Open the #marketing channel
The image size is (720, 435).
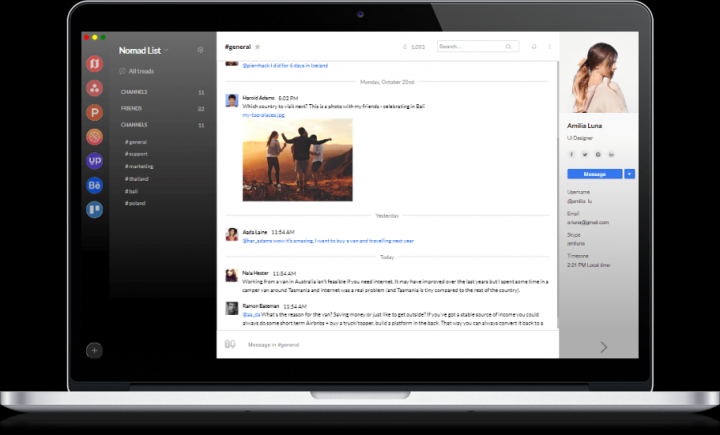click(x=139, y=166)
